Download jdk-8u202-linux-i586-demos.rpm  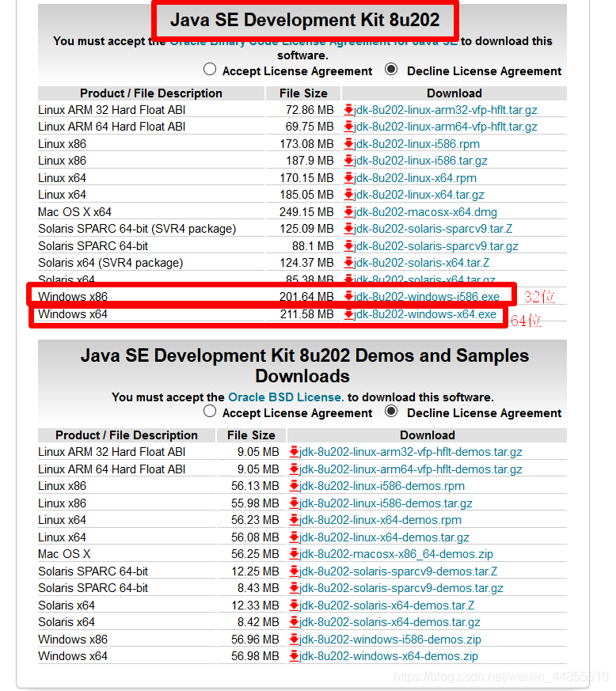coord(382,486)
